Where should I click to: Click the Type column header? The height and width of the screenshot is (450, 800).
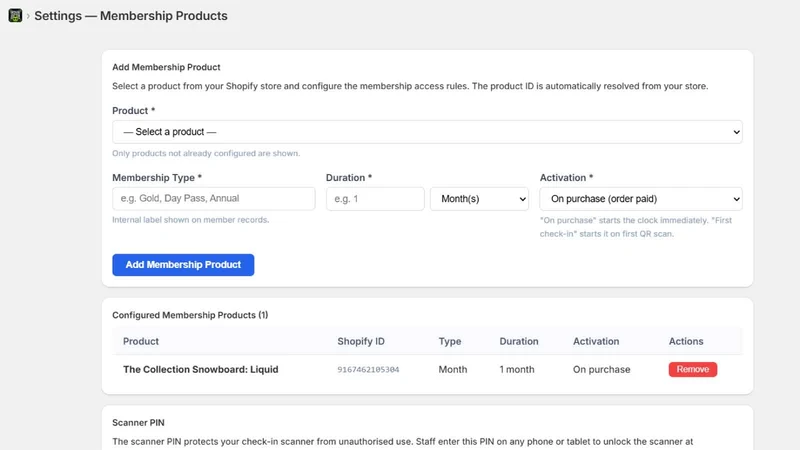point(449,341)
